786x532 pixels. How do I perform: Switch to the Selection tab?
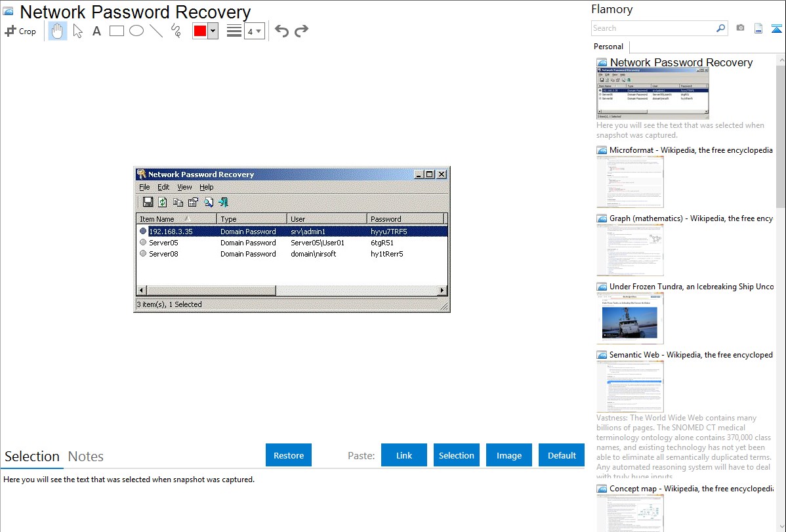click(x=32, y=457)
